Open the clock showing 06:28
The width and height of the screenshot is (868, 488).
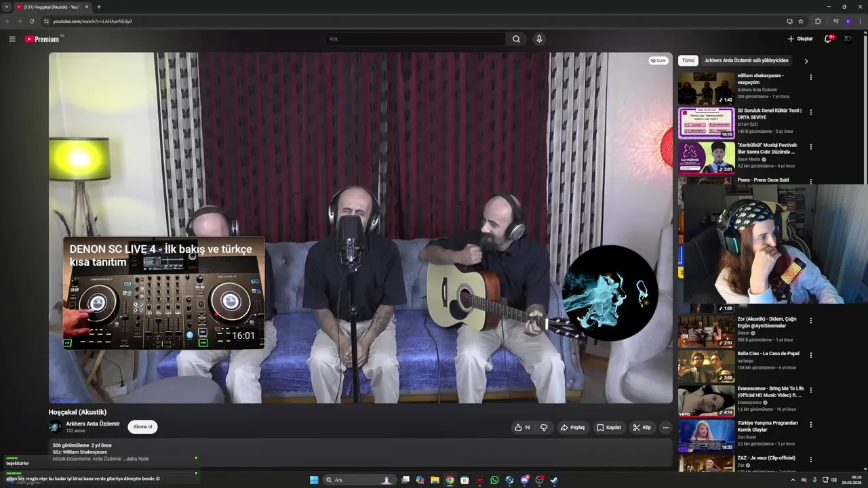pyautogui.click(x=852, y=480)
